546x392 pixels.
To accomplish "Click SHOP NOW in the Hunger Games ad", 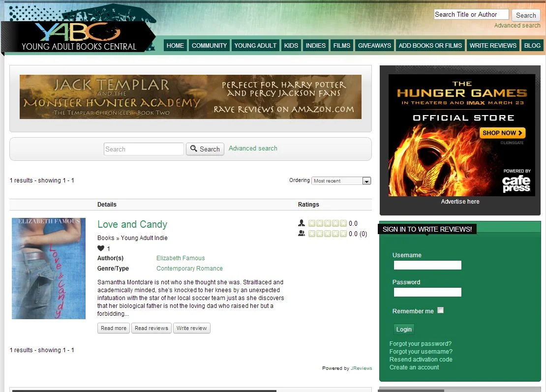I will 502,133.
